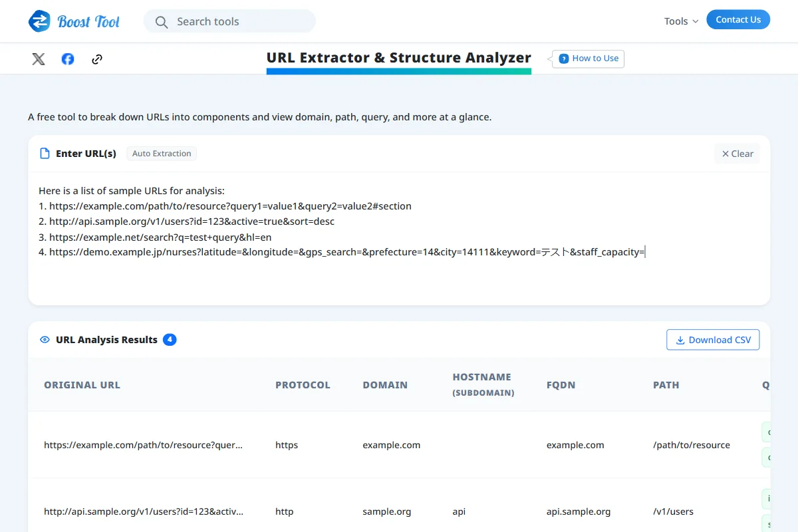Click the URL Analysis Results title
This screenshot has height=532, width=798.
pyautogui.click(x=106, y=340)
